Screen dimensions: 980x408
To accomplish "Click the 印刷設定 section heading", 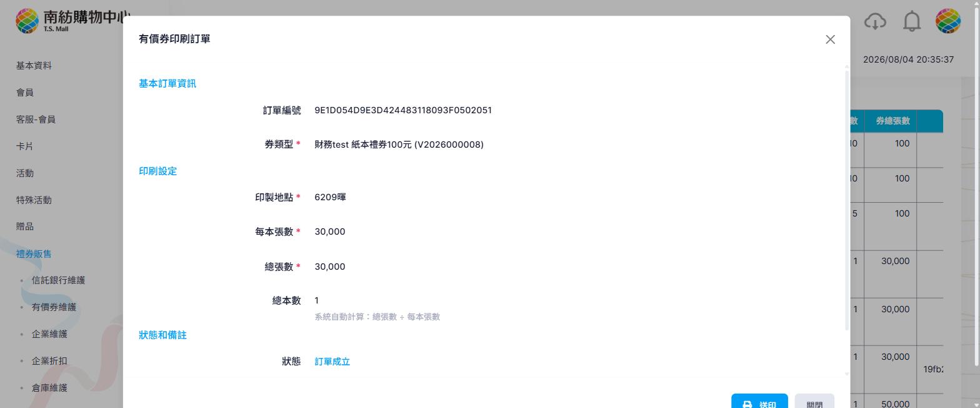I will tap(157, 171).
